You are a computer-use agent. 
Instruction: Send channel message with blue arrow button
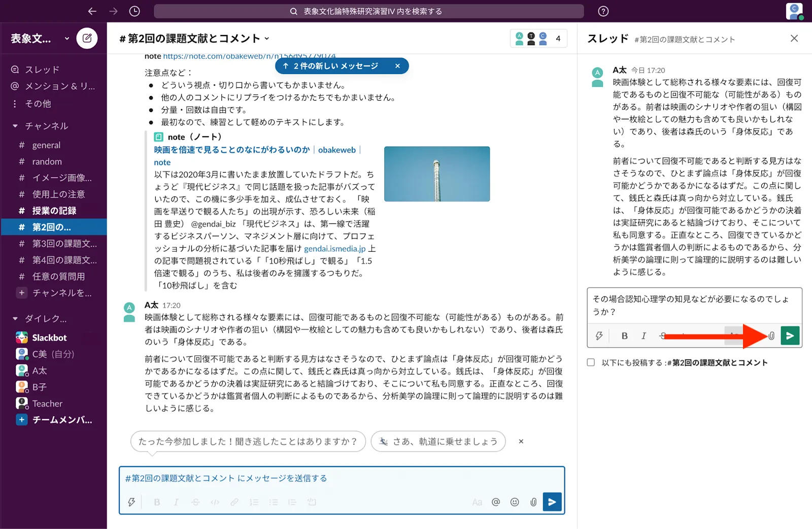pyautogui.click(x=552, y=502)
